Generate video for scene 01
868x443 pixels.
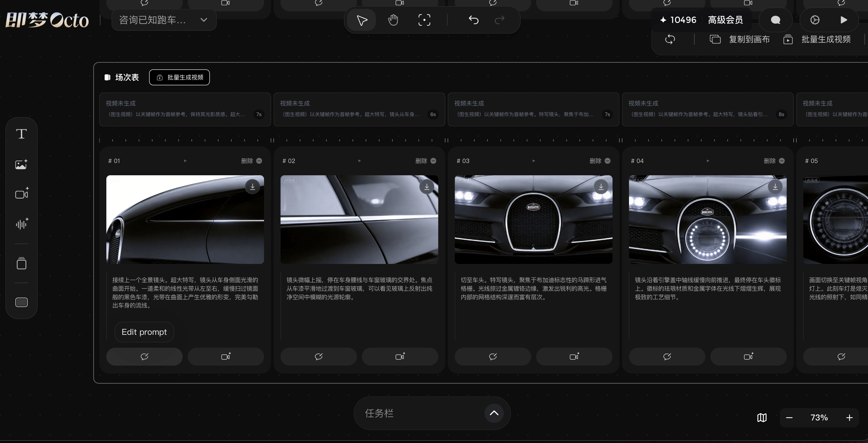pos(226,357)
